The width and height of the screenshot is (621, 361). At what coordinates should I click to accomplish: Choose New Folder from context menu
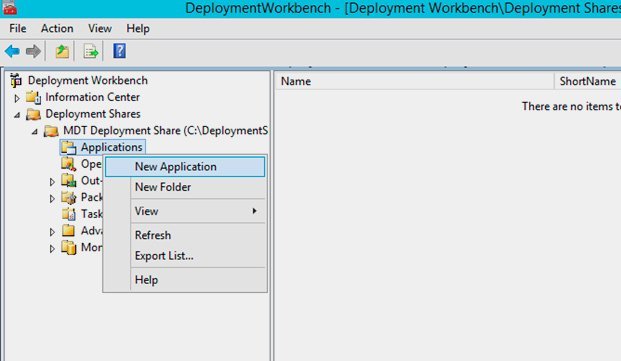(185, 187)
